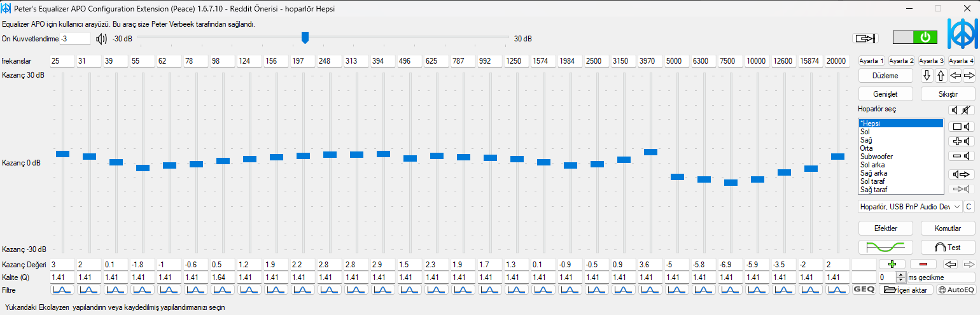Click the filter type icon under 20000 Hz

(837, 290)
